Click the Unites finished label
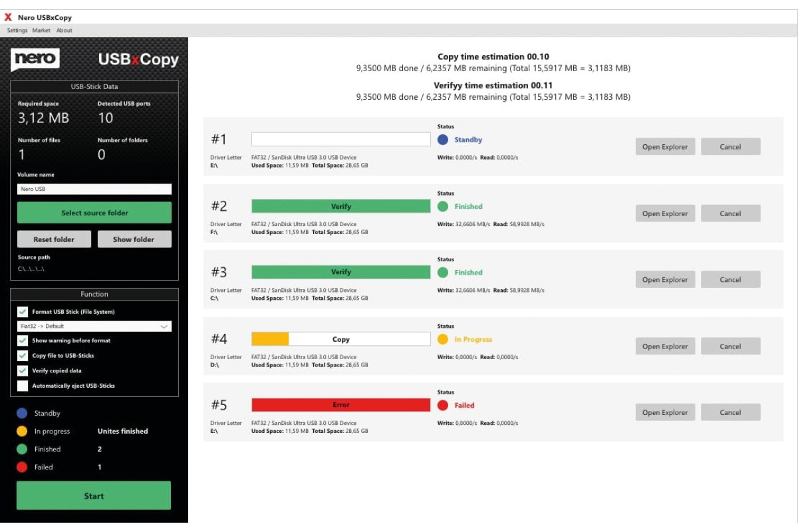The height and width of the screenshot is (532, 798). click(123, 432)
